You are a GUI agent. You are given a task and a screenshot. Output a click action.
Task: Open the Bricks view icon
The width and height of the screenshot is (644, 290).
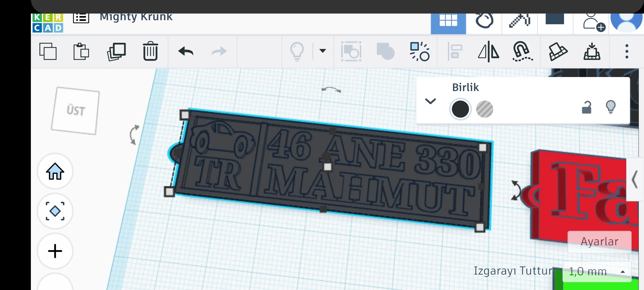pos(555,19)
